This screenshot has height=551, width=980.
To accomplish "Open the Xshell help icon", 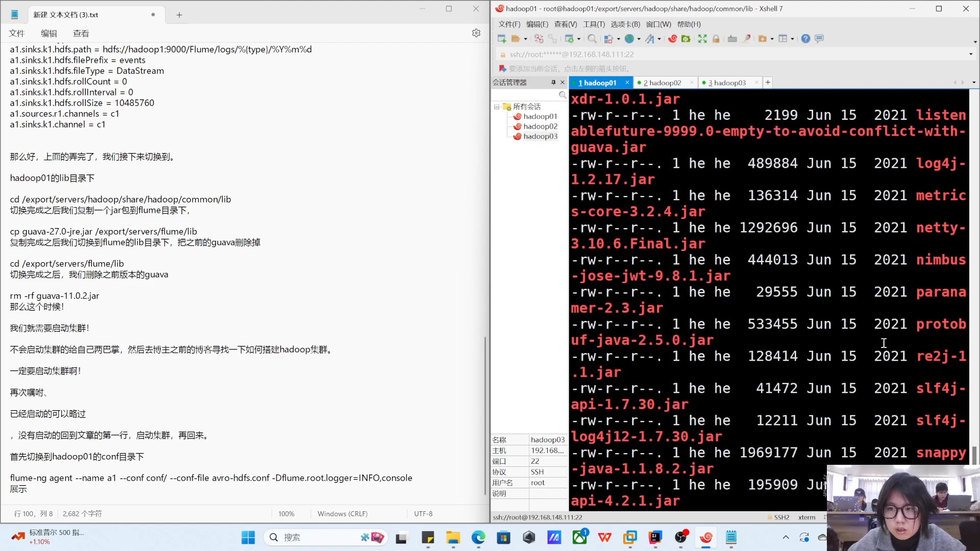I will click(x=805, y=39).
